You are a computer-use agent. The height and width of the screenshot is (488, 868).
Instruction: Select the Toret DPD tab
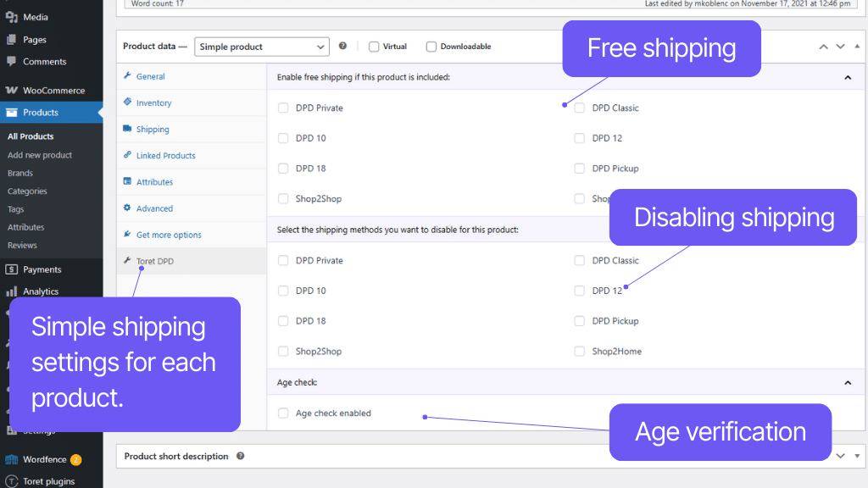(192, 261)
